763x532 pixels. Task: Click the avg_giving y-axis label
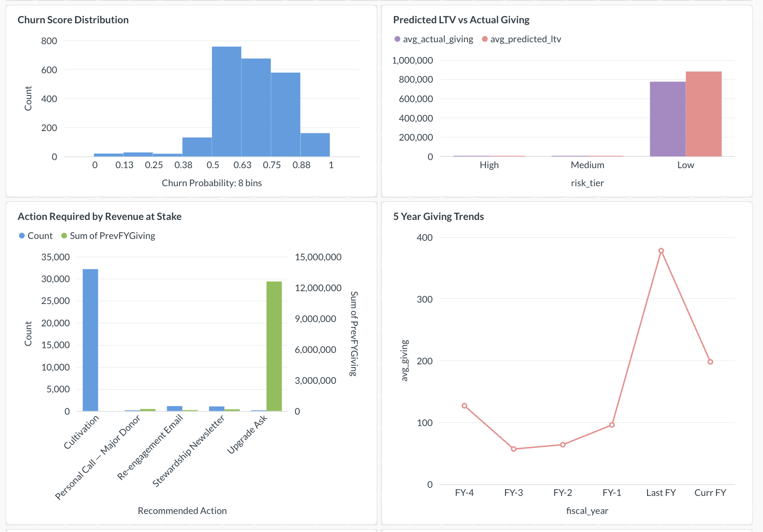[x=405, y=361]
